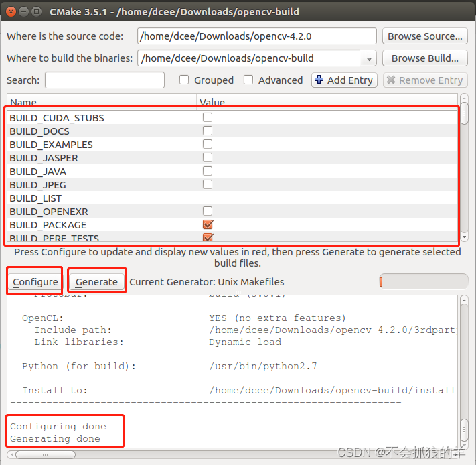The width and height of the screenshot is (476, 465).
Task: Click 'Current Generator: Unix Makefiles' label
Action: click(207, 282)
